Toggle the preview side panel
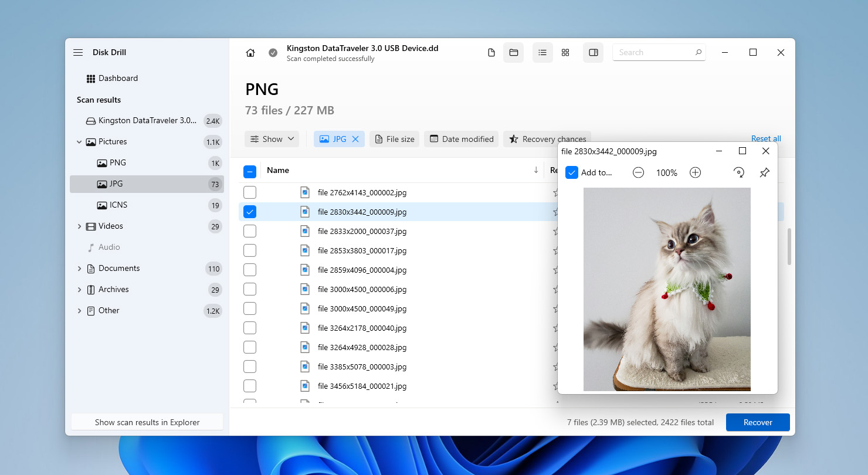The width and height of the screenshot is (868, 475). pyautogui.click(x=593, y=52)
